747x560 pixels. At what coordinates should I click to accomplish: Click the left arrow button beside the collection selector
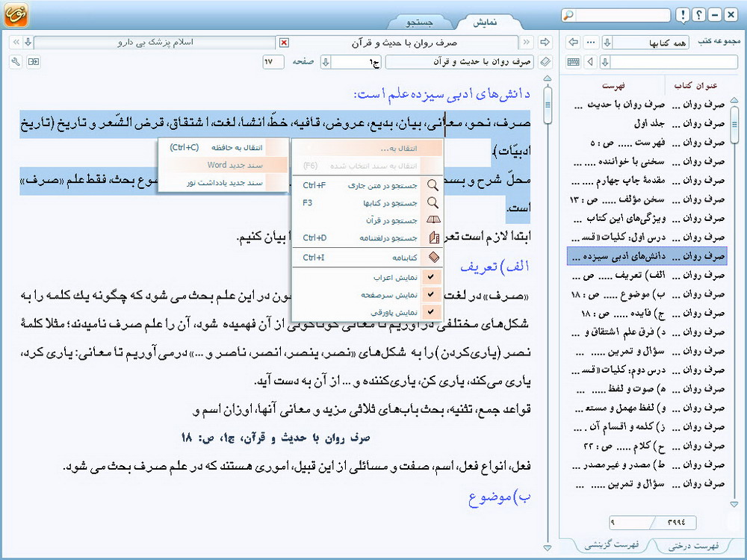tap(574, 42)
